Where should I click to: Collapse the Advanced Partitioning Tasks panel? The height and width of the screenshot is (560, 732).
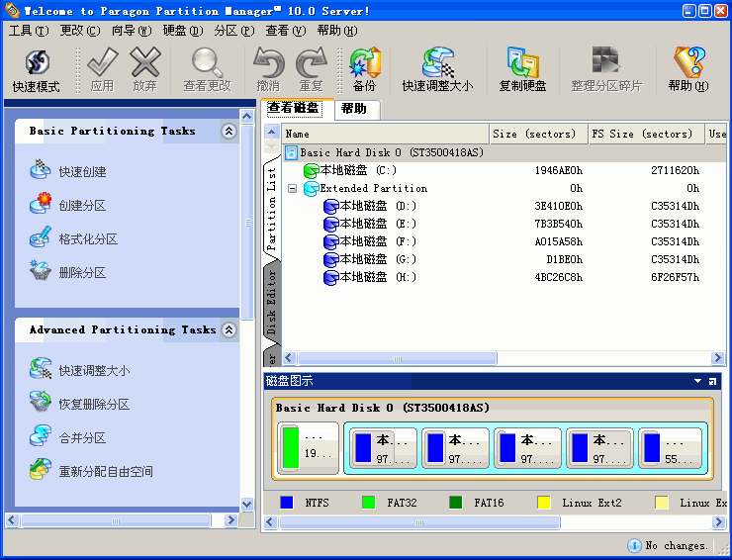(x=229, y=329)
